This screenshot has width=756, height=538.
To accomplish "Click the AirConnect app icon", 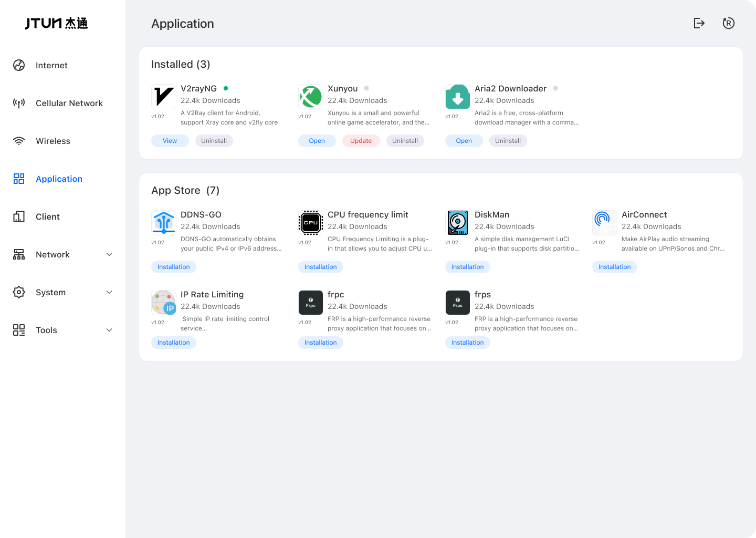I will tap(605, 223).
